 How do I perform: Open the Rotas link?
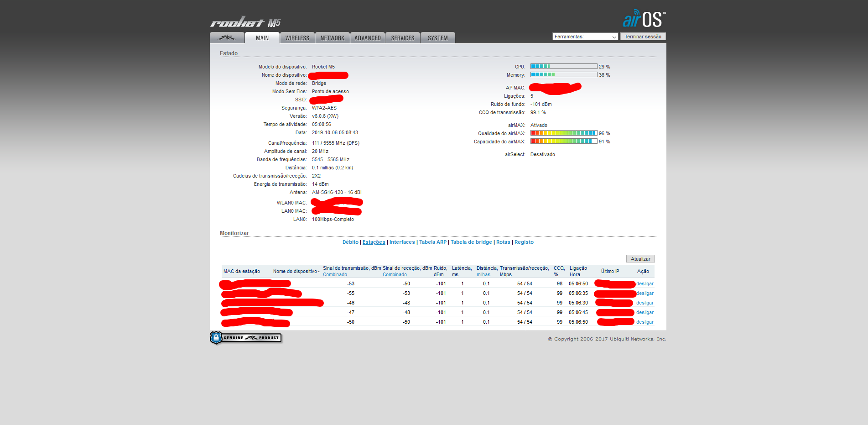(503, 242)
